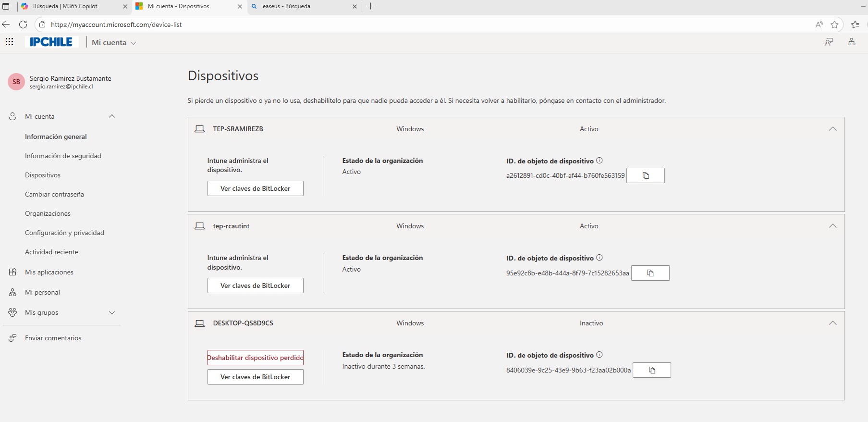
Task: Copy device ID for DESKTOP-QS8D9CS
Action: click(x=652, y=370)
